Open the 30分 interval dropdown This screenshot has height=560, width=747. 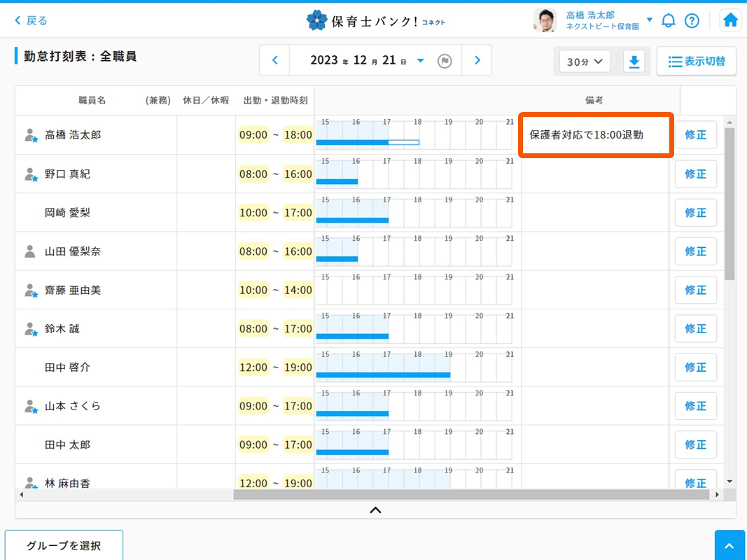point(585,62)
